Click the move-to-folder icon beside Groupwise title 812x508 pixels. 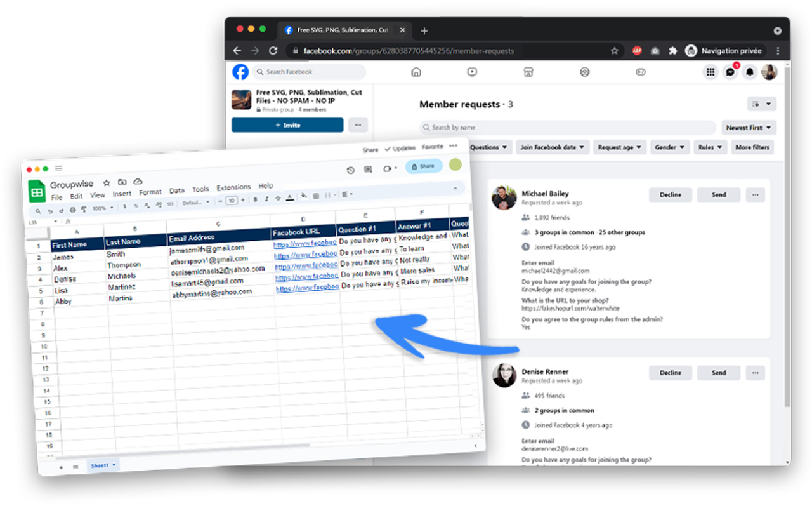pyautogui.click(x=122, y=182)
